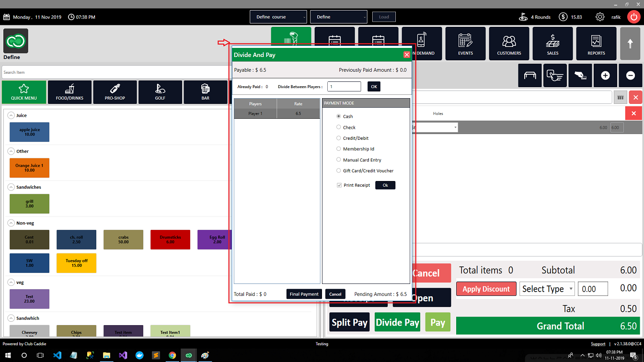
Task: Add Orange Juice 1 item tile
Action: tap(29, 168)
